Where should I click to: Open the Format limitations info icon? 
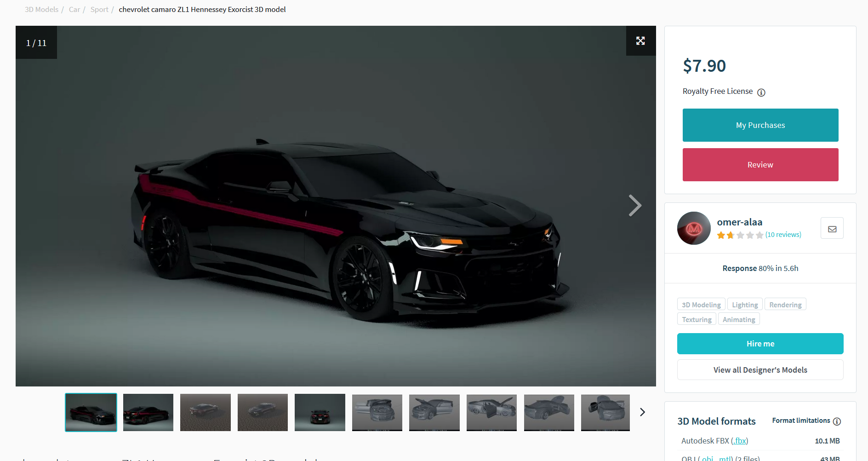pos(837,421)
